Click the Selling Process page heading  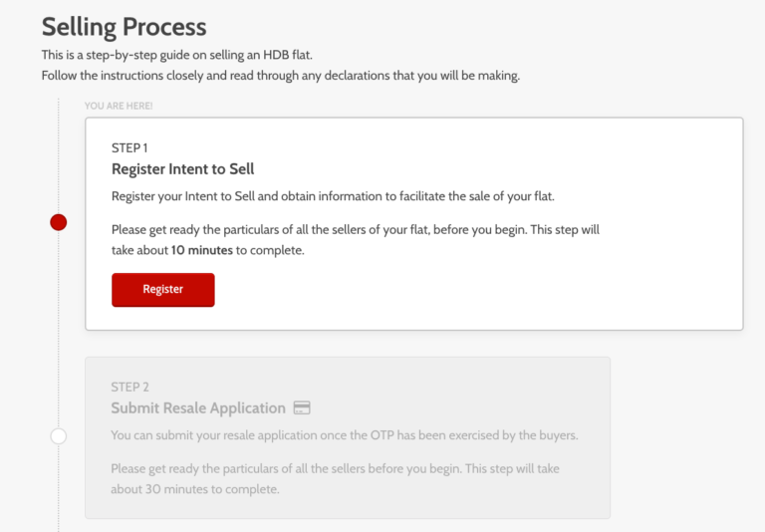click(x=124, y=27)
